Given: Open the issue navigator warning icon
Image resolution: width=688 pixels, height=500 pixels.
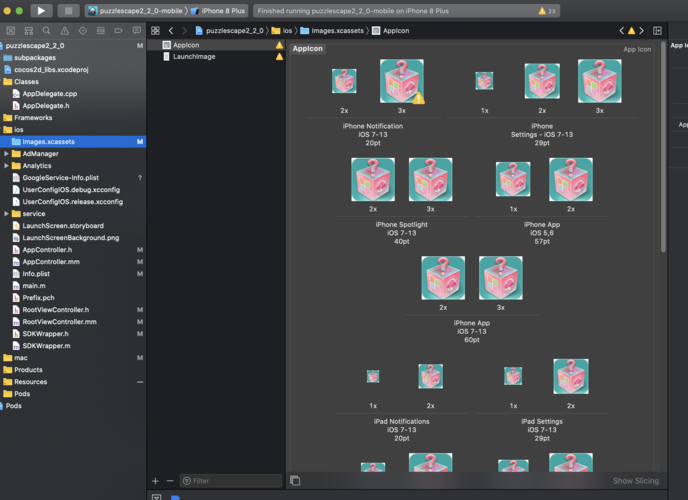Looking at the screenshot, I should click(64, 30).
